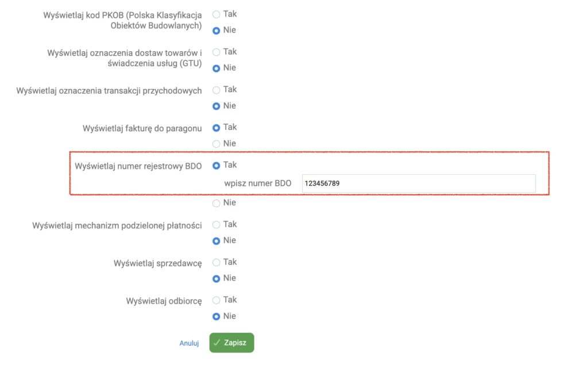This screenshot has height=368, width=588.
Task: Click the Anuluj link
Action: 189,343
